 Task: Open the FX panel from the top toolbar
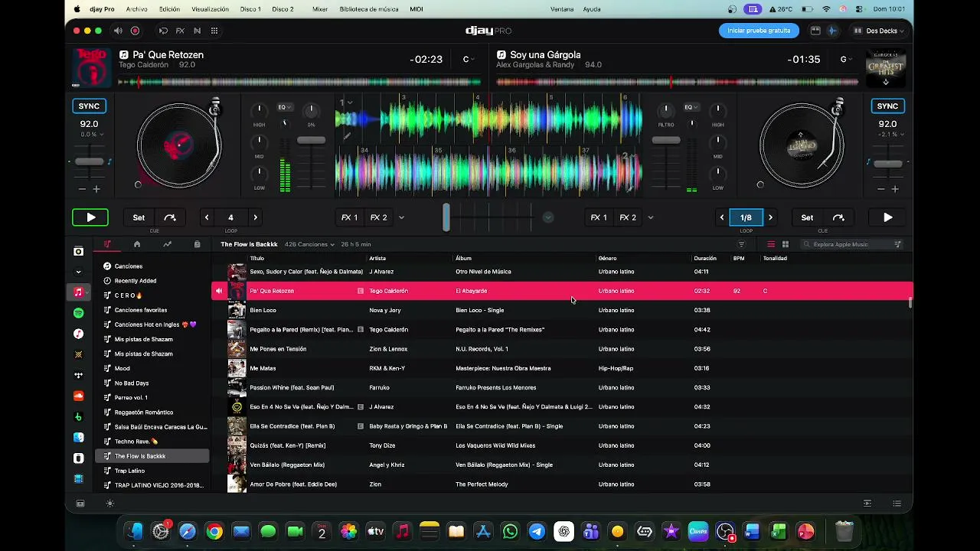[180, 31]
